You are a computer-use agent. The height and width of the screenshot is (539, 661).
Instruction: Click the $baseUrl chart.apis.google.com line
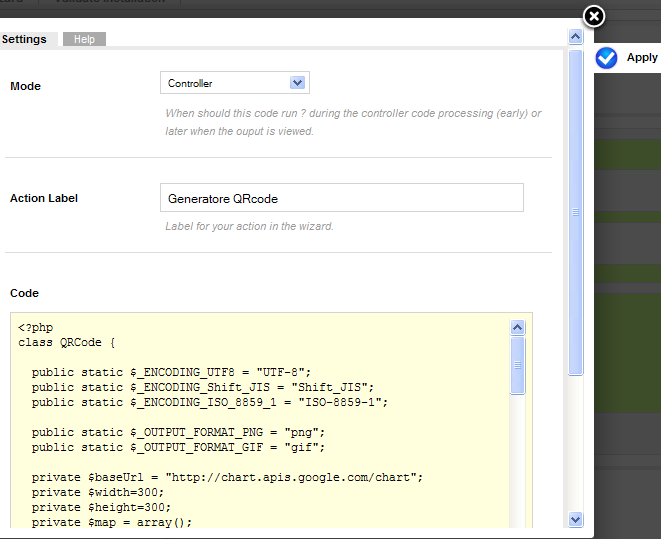227,477
